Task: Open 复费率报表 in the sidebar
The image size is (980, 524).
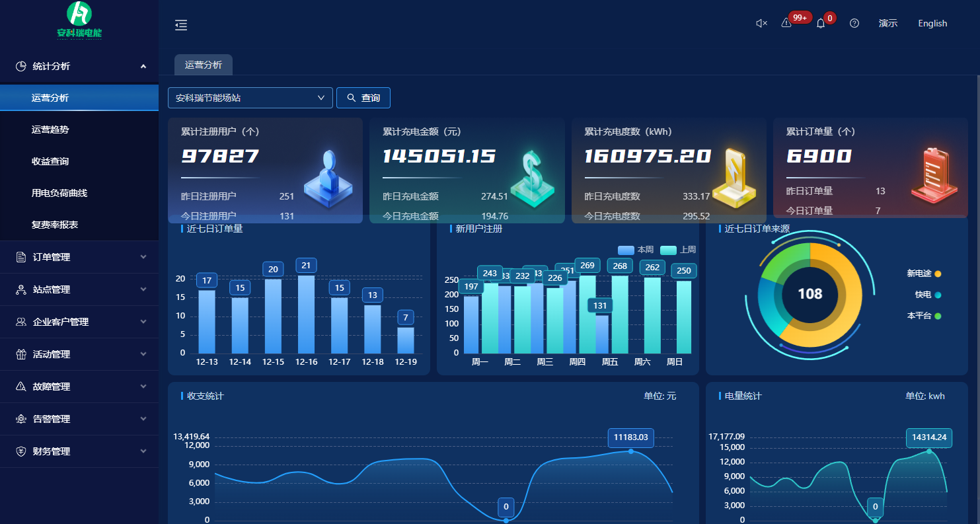Action: tap(79, 225)
